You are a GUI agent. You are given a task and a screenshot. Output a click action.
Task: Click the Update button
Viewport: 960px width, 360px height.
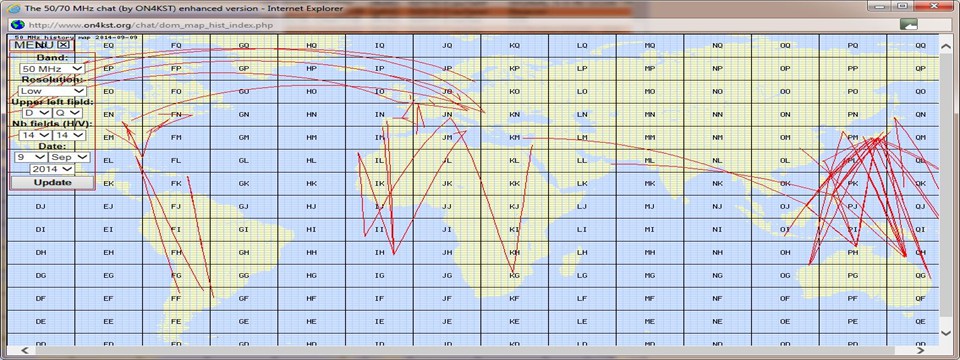[x=53, y=182]
